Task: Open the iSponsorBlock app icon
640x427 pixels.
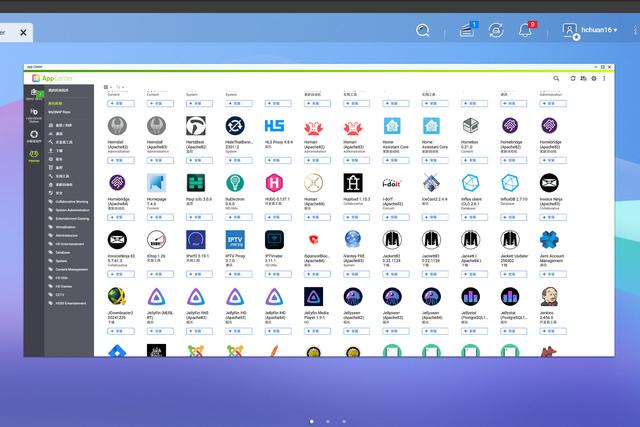Action: (x=313, y=240)
